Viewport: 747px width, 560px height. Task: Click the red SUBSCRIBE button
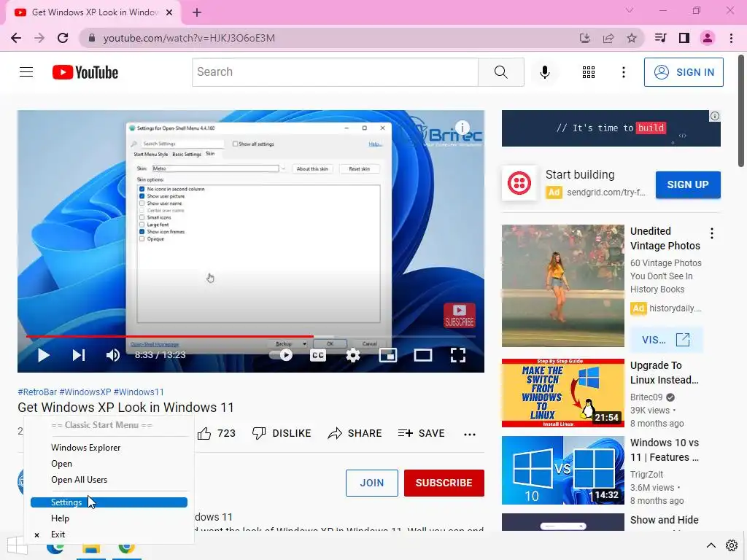pos(444,483)
